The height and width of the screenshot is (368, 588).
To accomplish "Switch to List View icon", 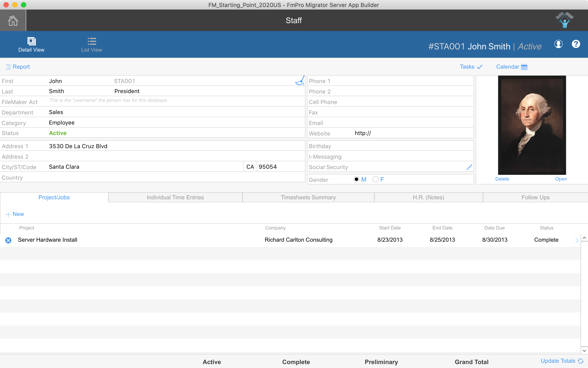I will 92,41.
